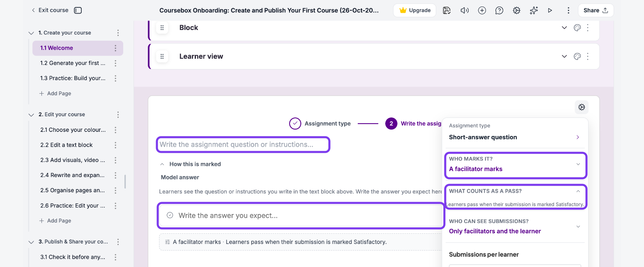The image size is (644, 267).
Task: Open page 1.2 Generate your first
Action: (73, 63)
